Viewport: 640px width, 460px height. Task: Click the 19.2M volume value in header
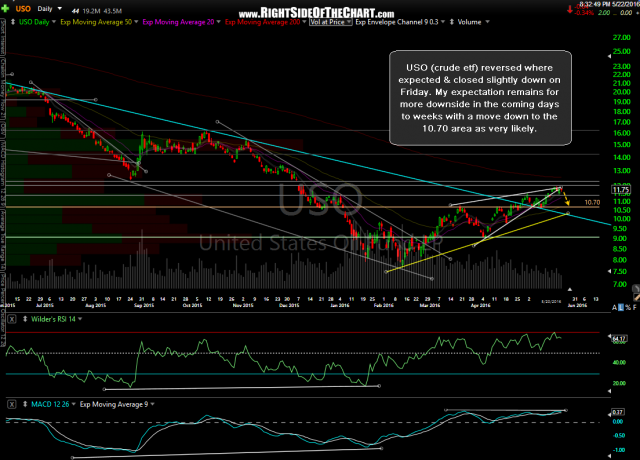click(89, 11)
